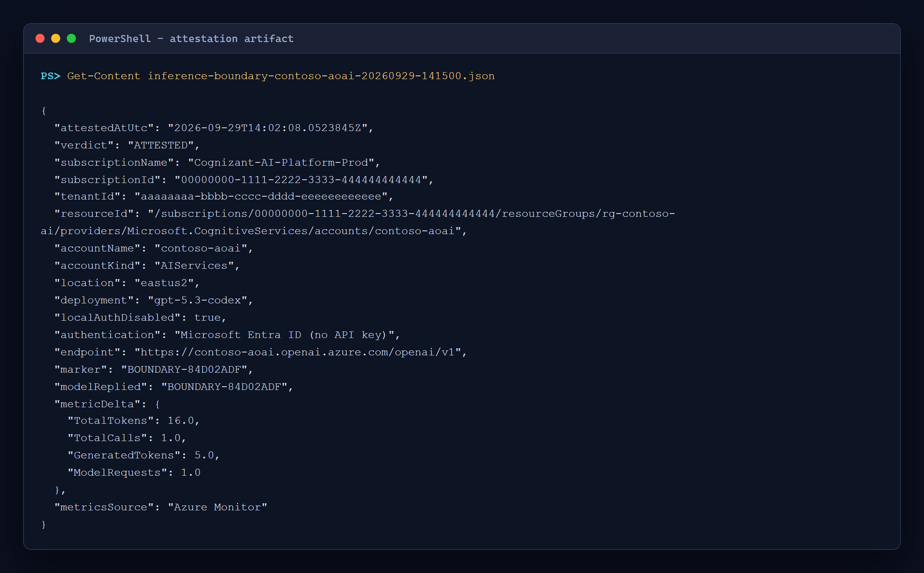924x573 pixels.
Task: Click the tenantId value aaaaaaaa-bbbb-cccc-dddd-eeeeeeeeeeee
Action: click(x=261, y=196)
